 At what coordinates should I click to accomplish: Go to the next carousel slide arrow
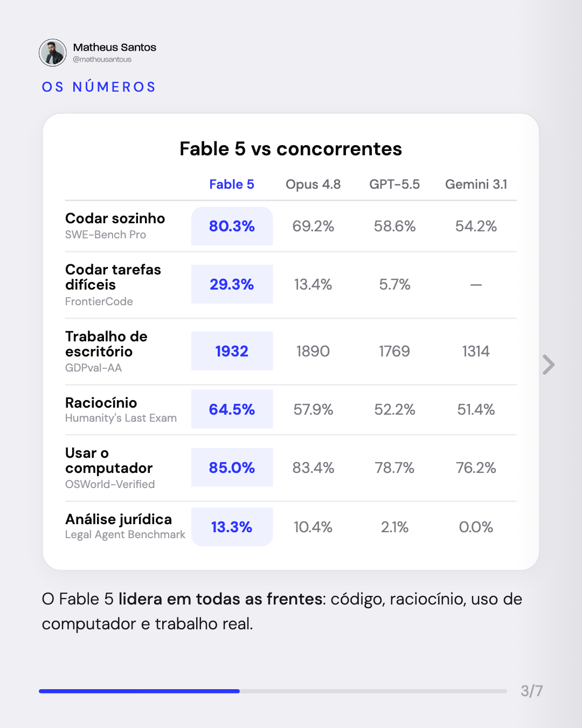click(549, 365)
